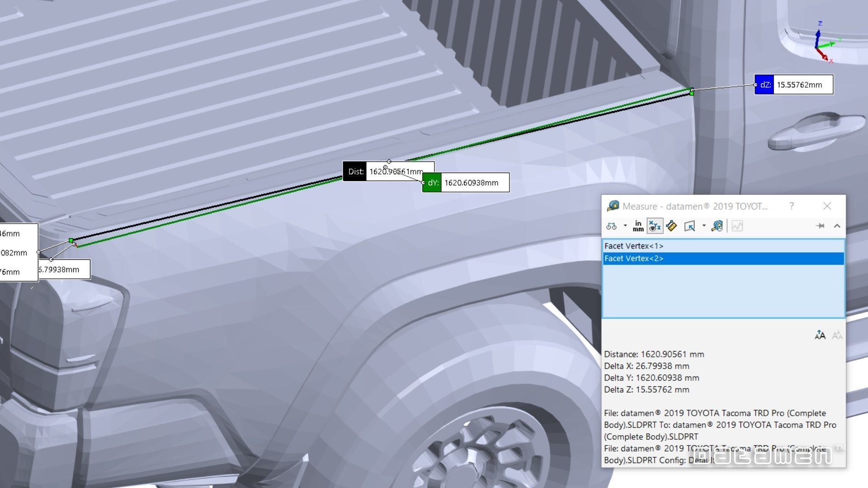Screen dimensions: 868x488
Task: Select Facet Vertex<1> in selection list
Action: point(723,246)
